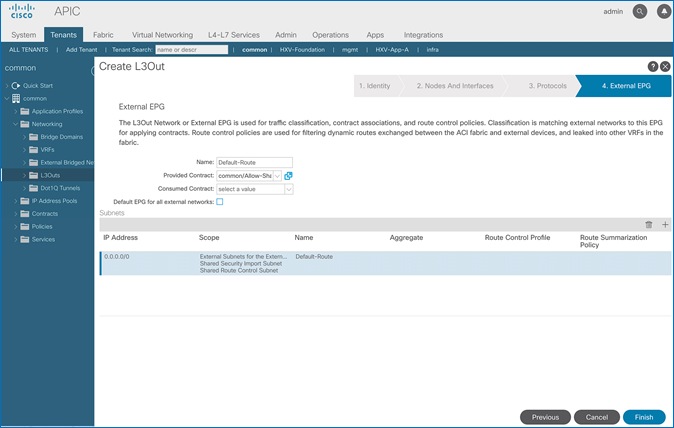Go back with Previous button
The height and width of the screenshot is (428, 674).
pyautogui.click(x=545, y=417)
